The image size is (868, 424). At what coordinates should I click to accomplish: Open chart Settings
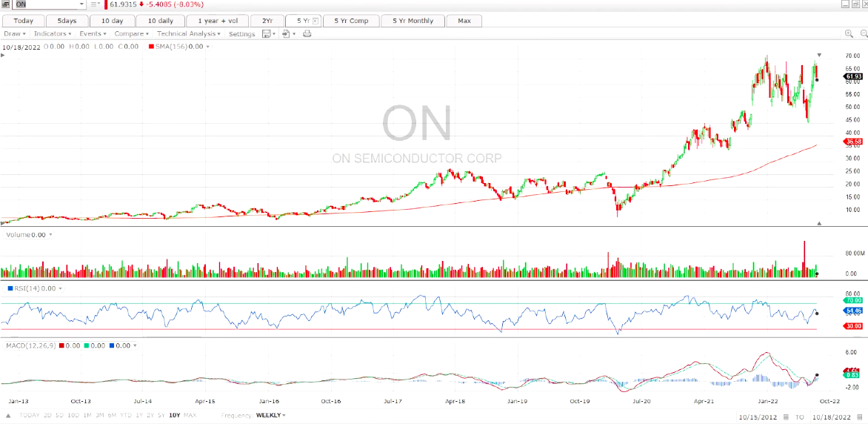click(x=242, y=34)
